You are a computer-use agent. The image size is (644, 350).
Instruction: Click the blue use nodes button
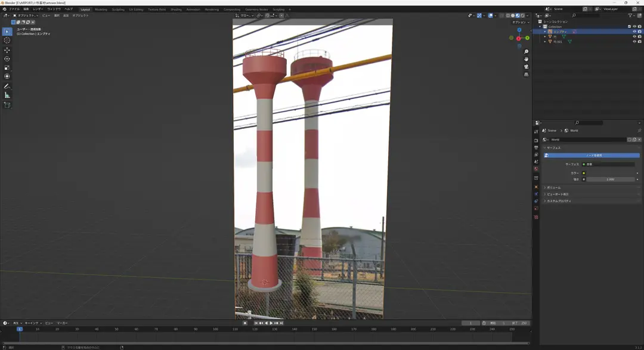pos(592,155)
